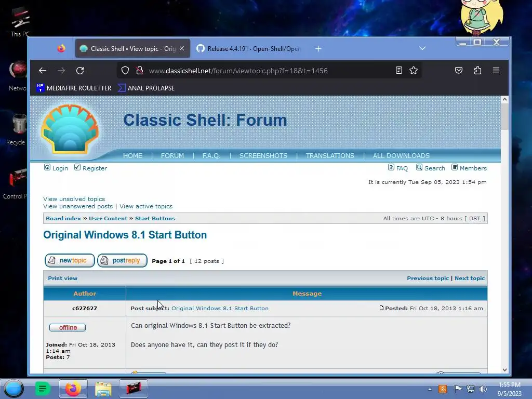Click the insecure connection padlock icon
This screenshot has height=399, width=532.
[x=139, y=71]
